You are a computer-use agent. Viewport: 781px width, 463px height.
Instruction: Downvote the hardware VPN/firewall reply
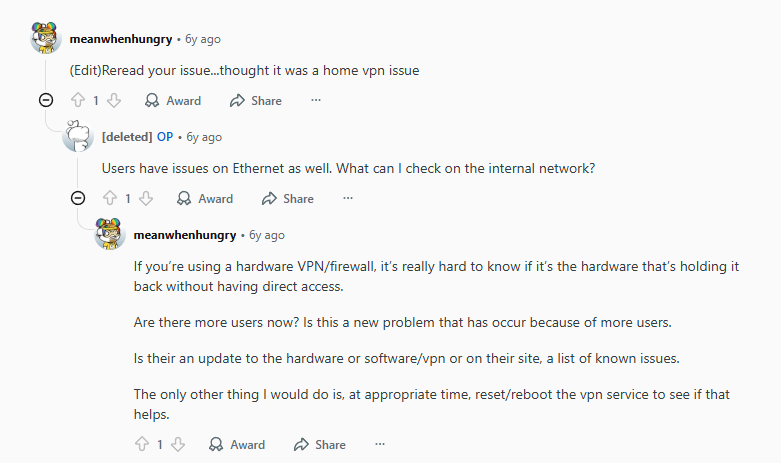point(178,445)
